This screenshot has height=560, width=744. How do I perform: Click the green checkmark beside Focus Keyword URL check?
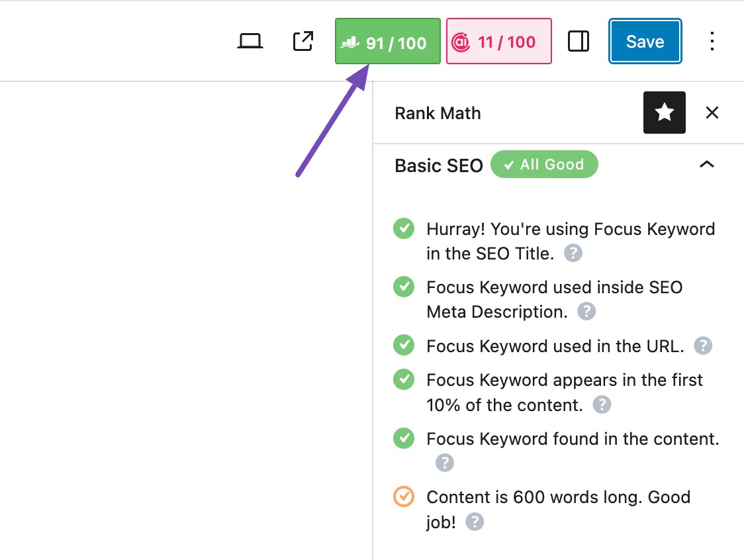(x=404, y=345)
